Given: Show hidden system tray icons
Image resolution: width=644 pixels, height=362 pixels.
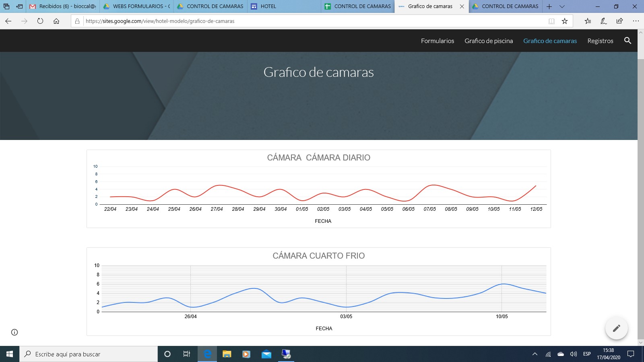Looking at the screenshot, I should pos(535,354).
